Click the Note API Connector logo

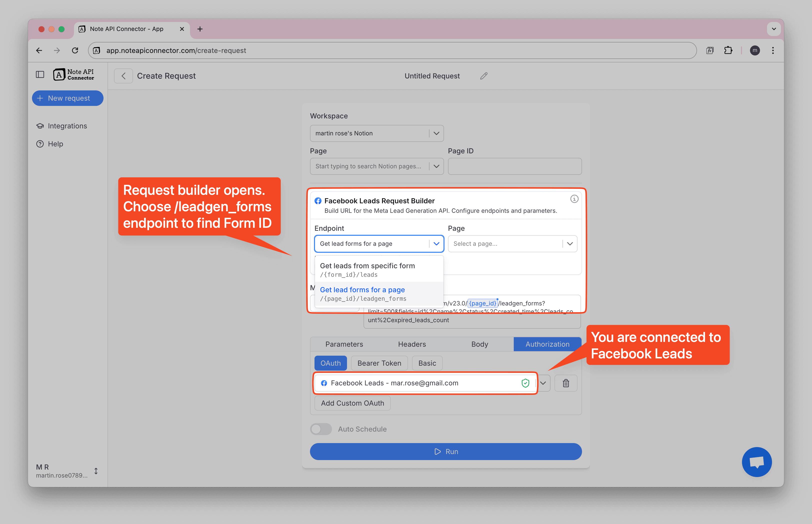[x=73, y=74]
